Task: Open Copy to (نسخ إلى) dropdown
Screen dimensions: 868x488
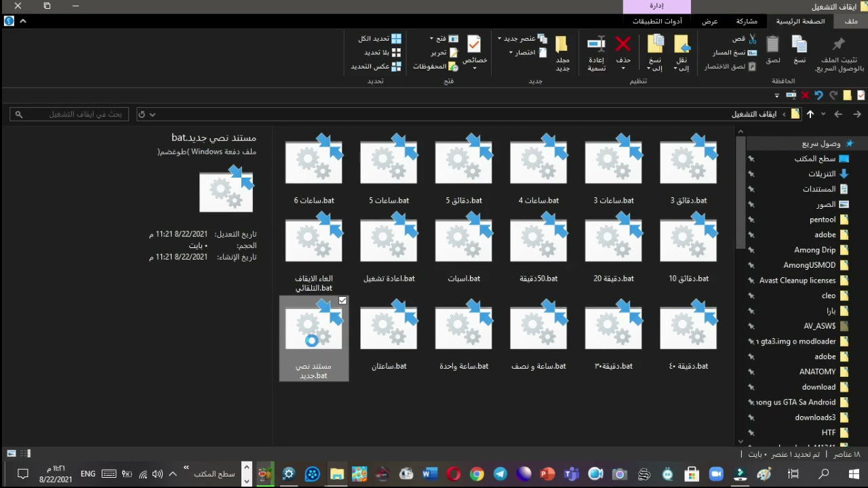Action: [655, 54]
